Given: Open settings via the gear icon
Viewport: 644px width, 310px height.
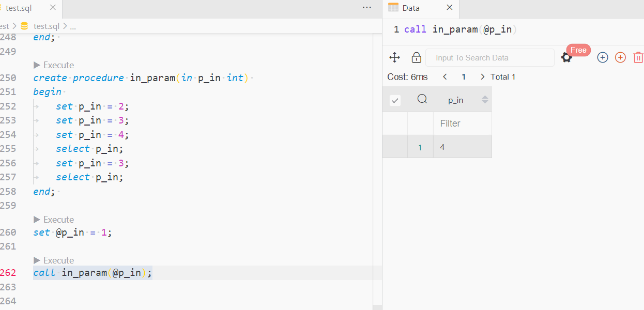Looking at the screenshot, I should click(566, 58).
